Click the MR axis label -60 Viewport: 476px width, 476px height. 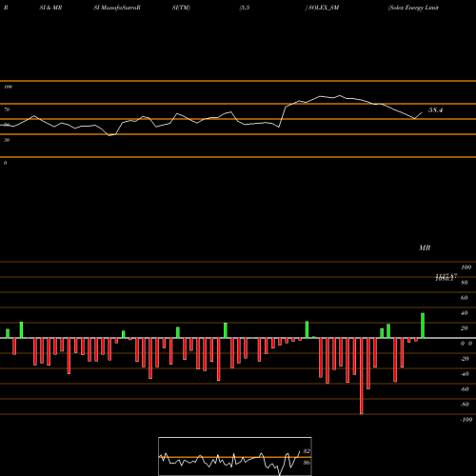465,389
